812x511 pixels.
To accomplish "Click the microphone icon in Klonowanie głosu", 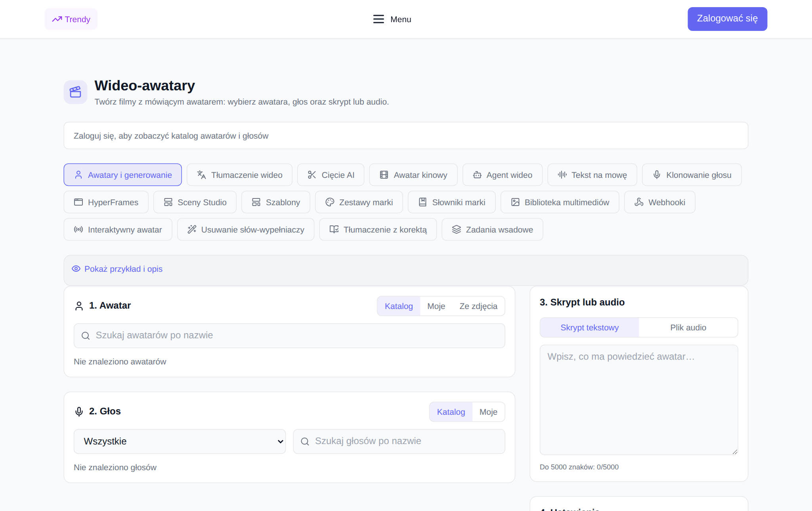I will coord(657,175).
